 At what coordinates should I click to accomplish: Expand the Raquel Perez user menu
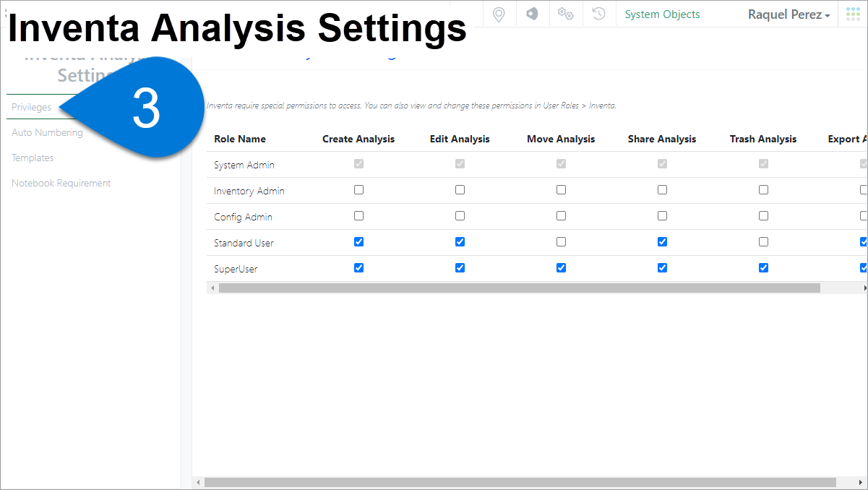(788, 14)
